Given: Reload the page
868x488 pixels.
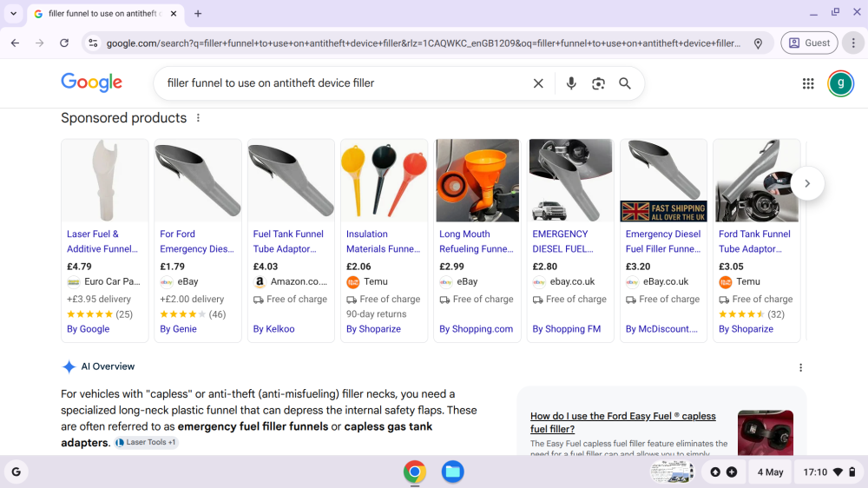Looking at the screenshot, I should click(64, 43).
